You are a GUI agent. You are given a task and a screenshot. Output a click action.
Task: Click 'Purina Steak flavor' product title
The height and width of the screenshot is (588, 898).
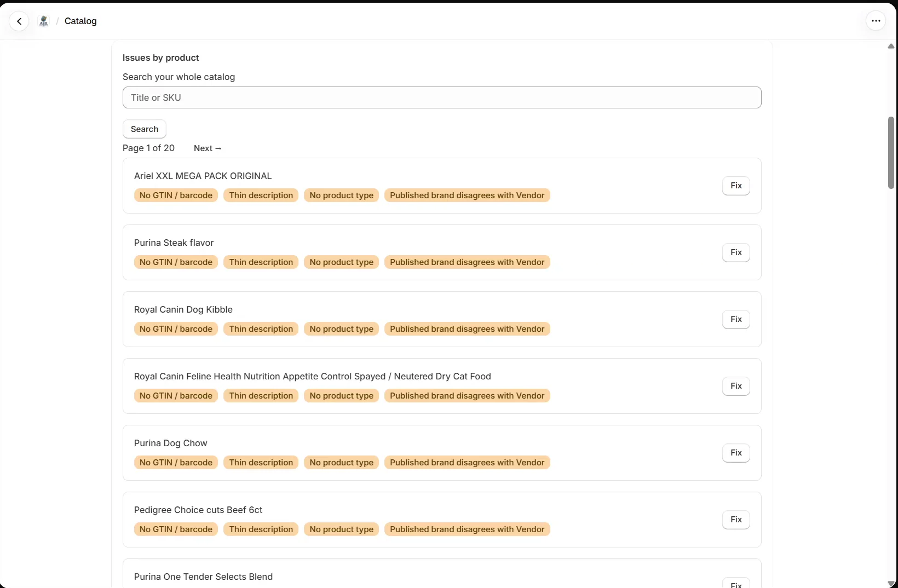click(x=174, y=243)
